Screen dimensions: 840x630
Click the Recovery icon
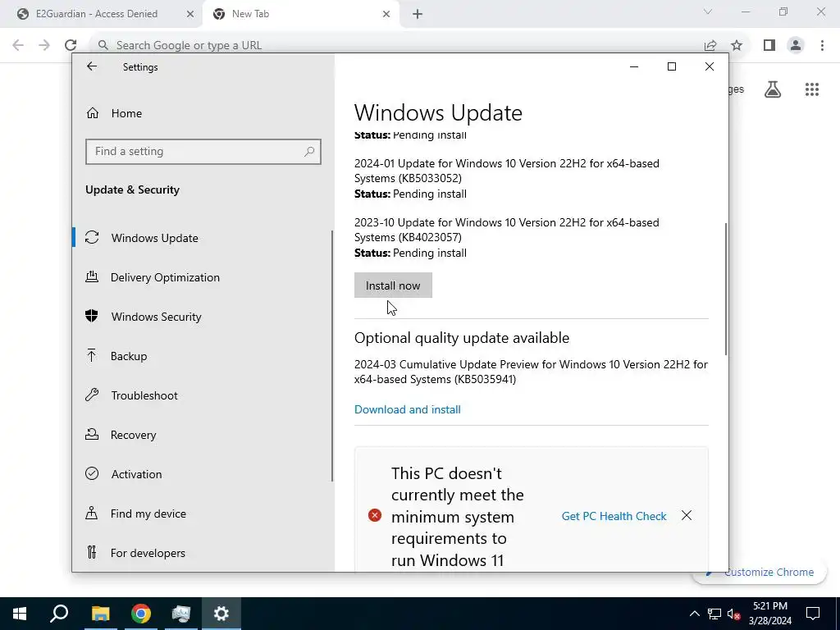coord(92,435)
